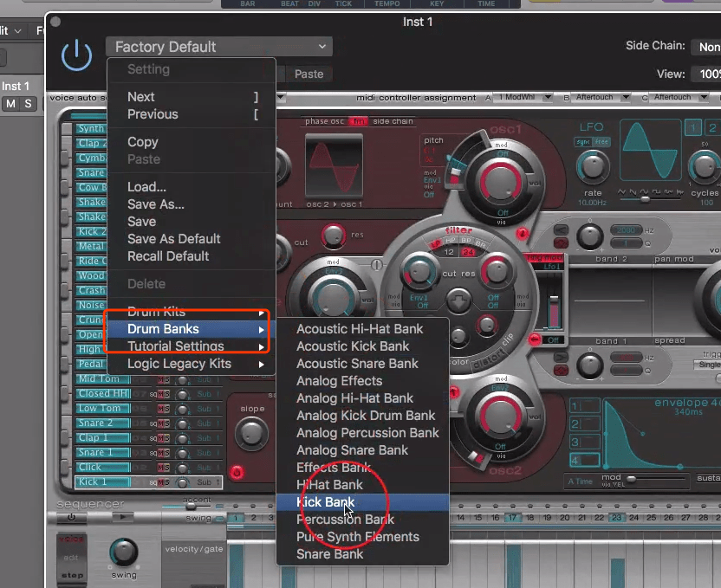Image resolution: width=721 pixels, height=588 pixels.
Task: Expand the Logic Legacy Kits submenu
Action: coord(189,364)
